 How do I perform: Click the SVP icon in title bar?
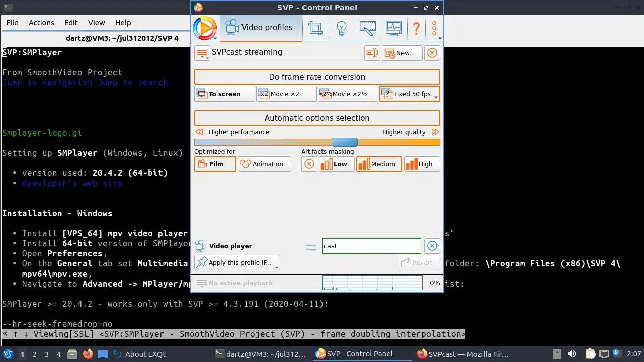[x=198, y=7]
